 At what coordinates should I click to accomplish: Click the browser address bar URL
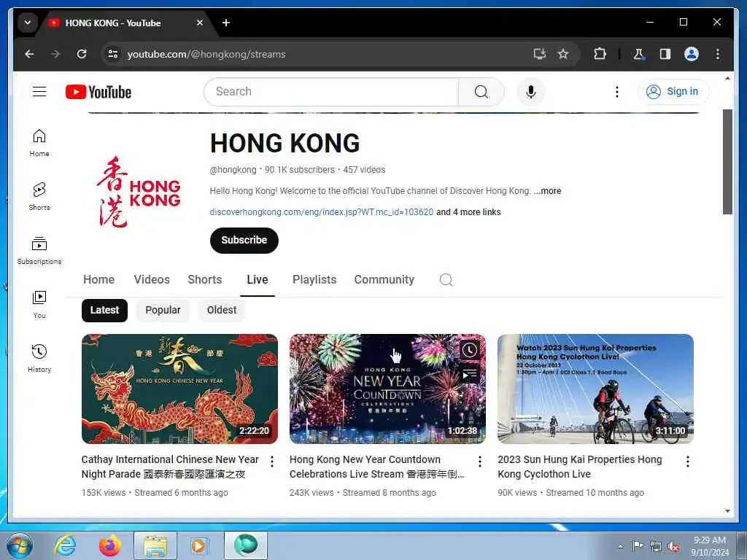206,54
